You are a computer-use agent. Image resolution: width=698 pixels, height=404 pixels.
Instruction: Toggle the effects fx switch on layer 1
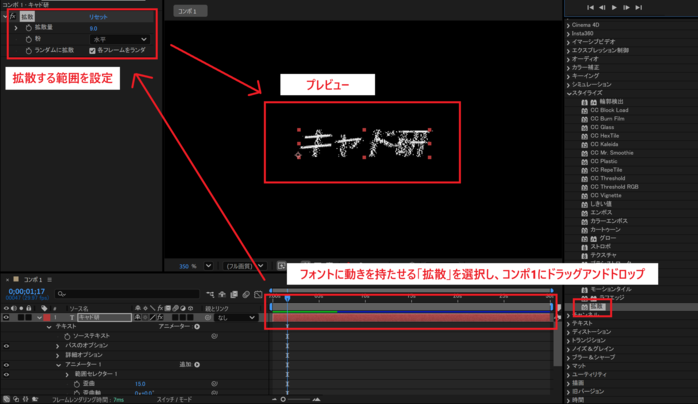[160, 318]
